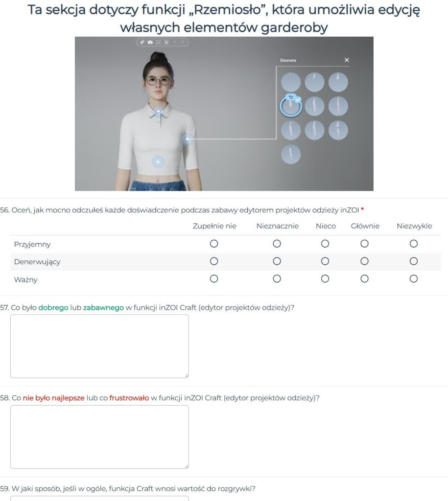Select 'Głównie' for Denerwujący

(x=365, y=261)
